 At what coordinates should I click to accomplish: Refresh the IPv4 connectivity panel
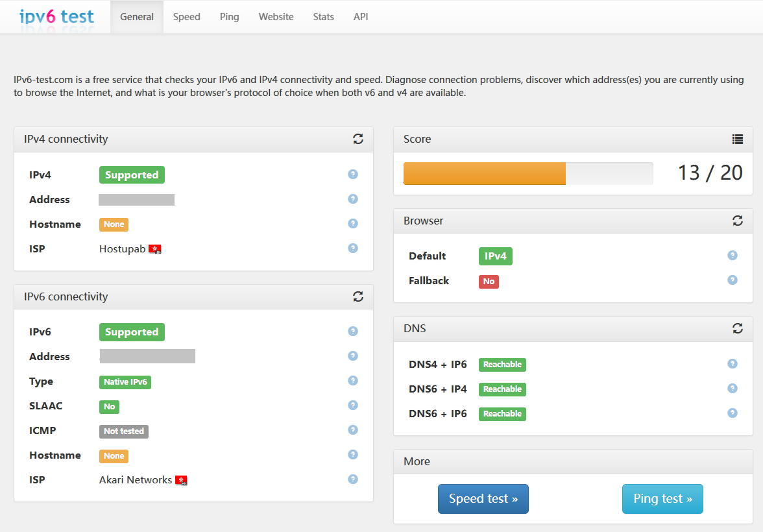(358, 139)
